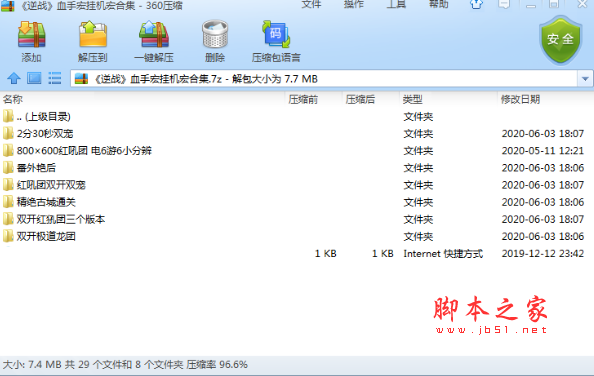Viewport: 594px width, 376px height.
Task: Click the 删除 (Delete) trash icon
Action: tap(215, 35)
